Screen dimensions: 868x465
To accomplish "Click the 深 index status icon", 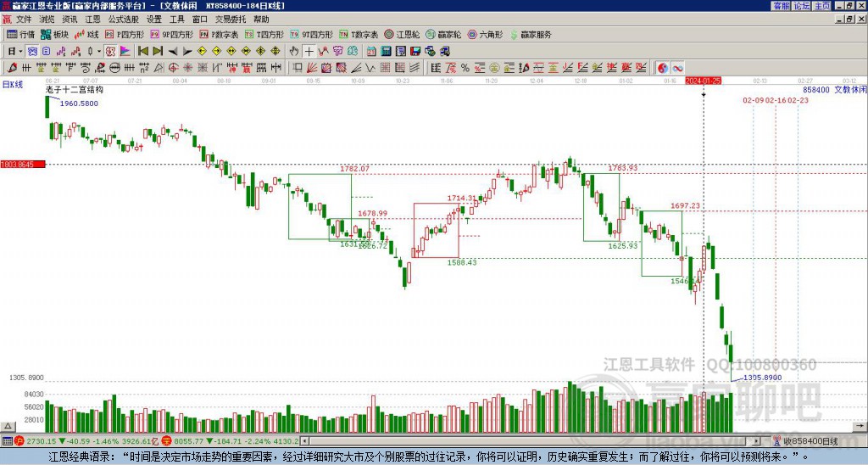I will [166, 441].
